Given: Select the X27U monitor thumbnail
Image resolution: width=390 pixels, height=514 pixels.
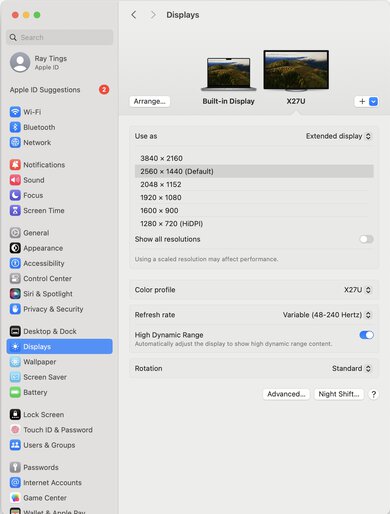Looking at the screenshot, I should point(296,71).
